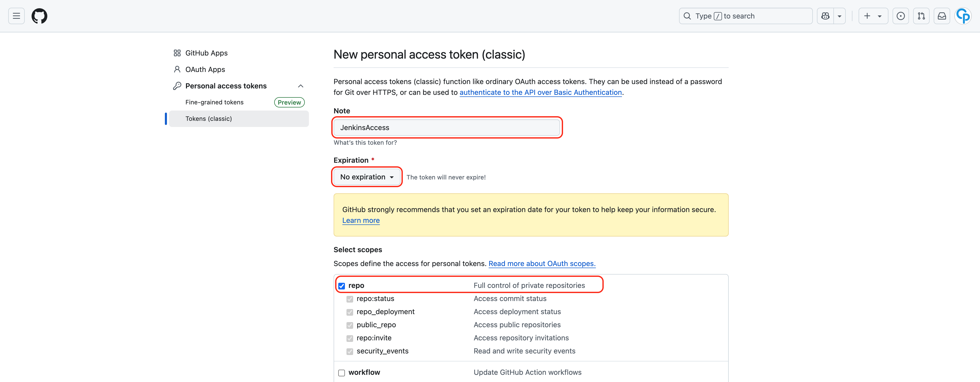Viewport: 980px width, 382px height.
Task: Open pull requests icon in header
Action: (x=921, y=16)
